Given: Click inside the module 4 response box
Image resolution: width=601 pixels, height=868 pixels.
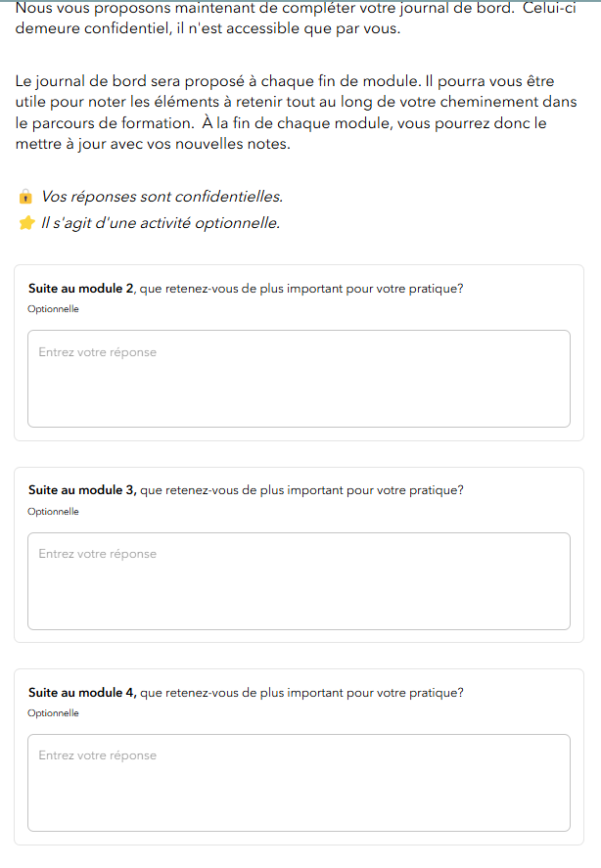Looking at the screenshot, I should tap(299, 782).
